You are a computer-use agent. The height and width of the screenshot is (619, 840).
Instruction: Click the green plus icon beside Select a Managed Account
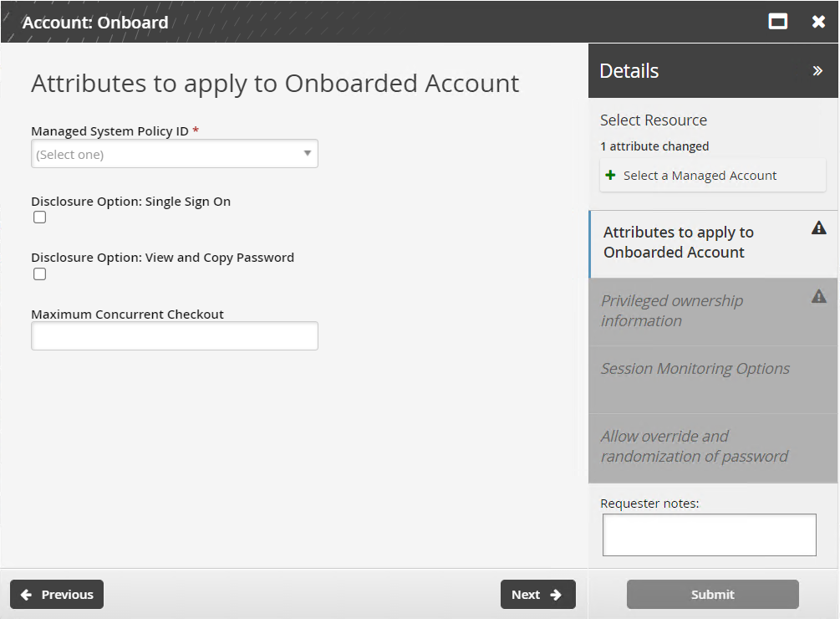[x=611, y=176]
